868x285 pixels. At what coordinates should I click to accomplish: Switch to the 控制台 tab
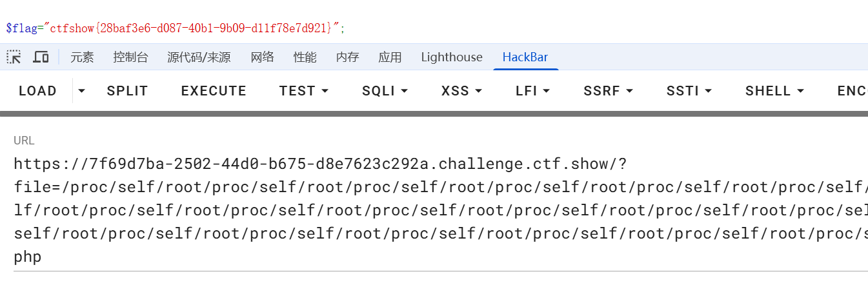pyautogui.click(x=130, y=57)
